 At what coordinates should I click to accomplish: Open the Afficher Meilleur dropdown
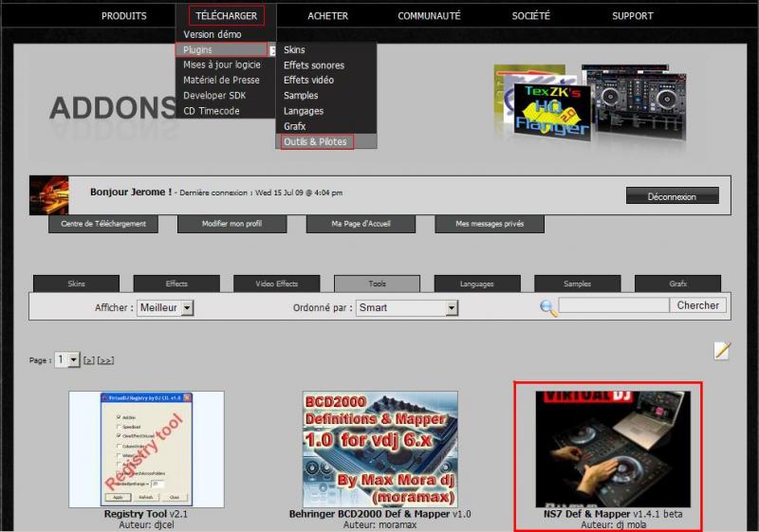tap(165, 307)
